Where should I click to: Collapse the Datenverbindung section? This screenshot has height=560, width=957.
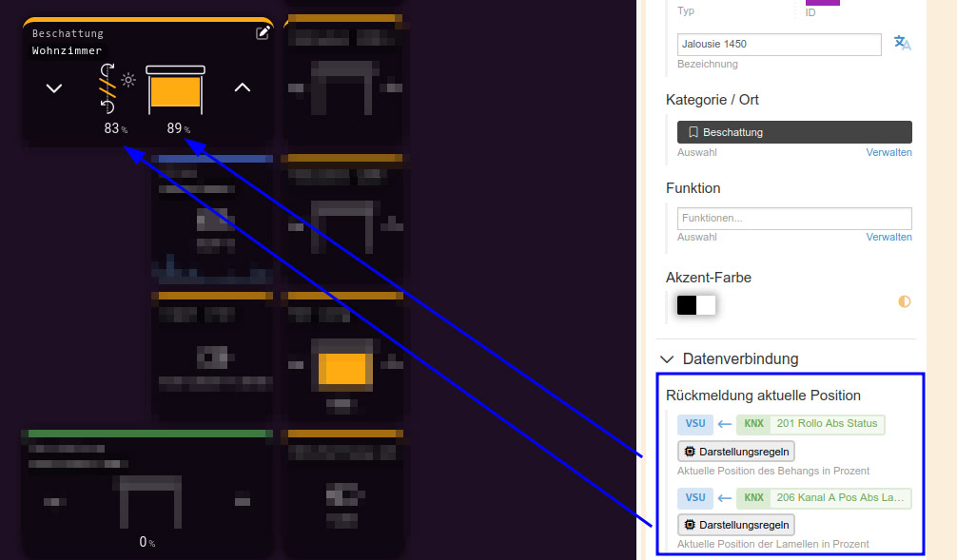[667, 359]
